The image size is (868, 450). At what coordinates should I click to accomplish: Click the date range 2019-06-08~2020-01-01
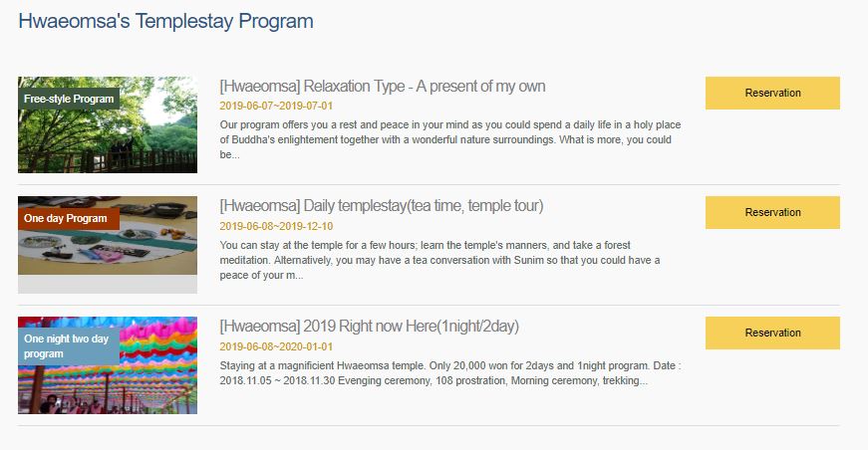[x=276, y=346]
